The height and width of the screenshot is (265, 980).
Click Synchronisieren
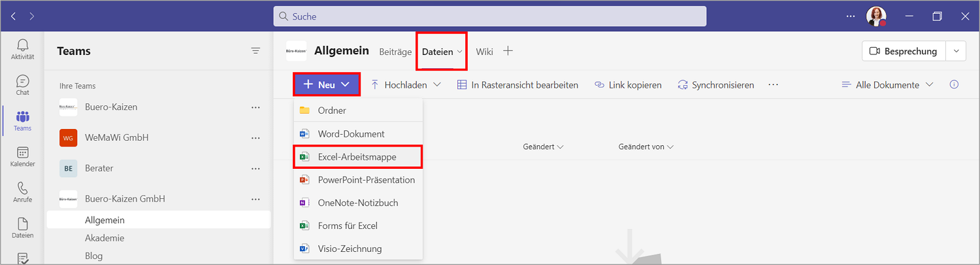(715, 84)
